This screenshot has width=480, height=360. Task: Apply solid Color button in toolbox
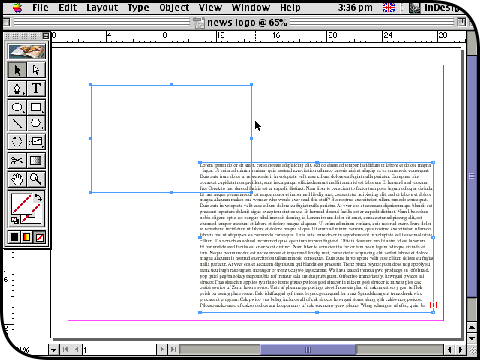tap(14, 237)
